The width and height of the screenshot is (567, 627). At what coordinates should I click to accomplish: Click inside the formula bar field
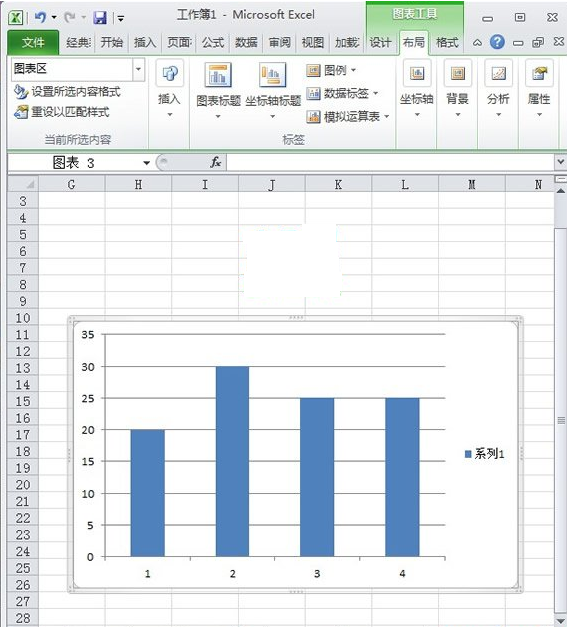point(390,162)
